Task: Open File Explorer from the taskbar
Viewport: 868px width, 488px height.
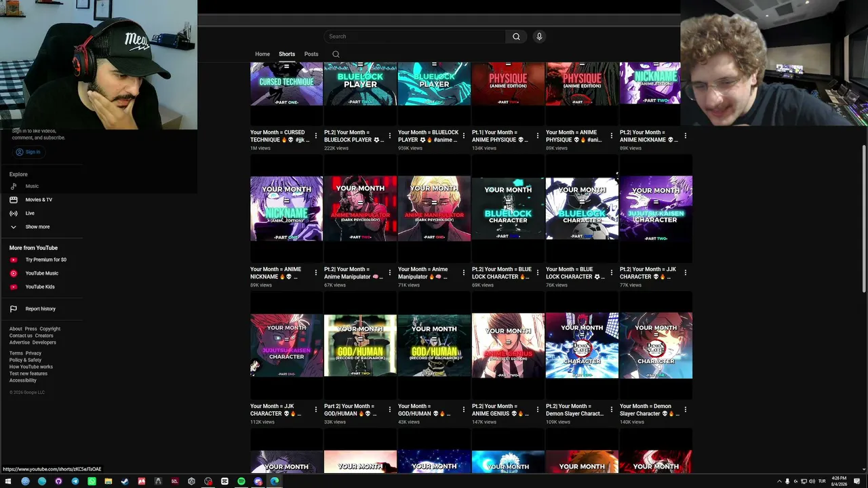Action: point(108,481)
